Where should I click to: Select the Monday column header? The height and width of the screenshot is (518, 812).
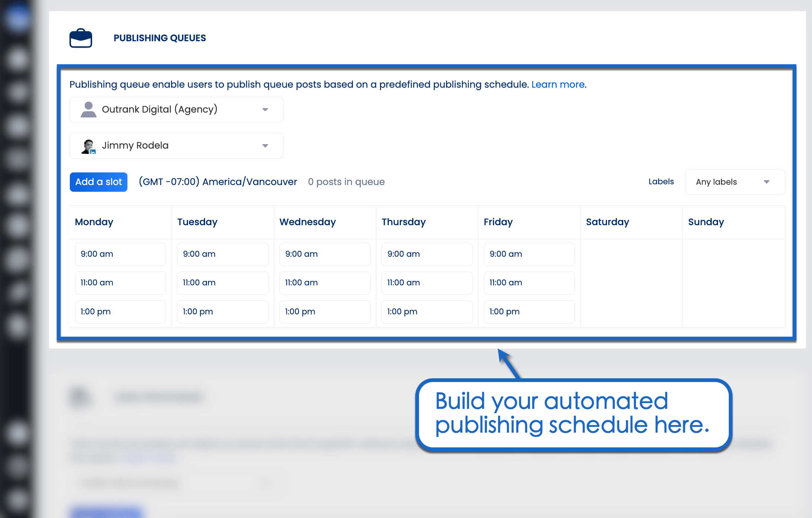(x=94, y=222)
